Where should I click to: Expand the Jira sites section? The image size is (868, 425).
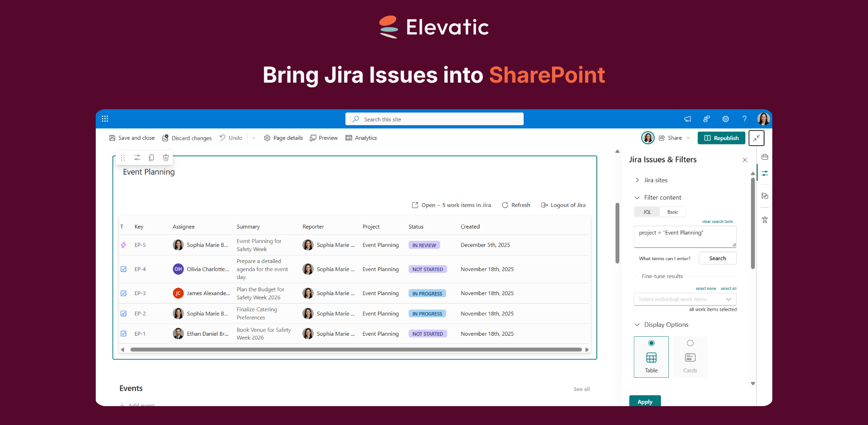click(637, 180)
